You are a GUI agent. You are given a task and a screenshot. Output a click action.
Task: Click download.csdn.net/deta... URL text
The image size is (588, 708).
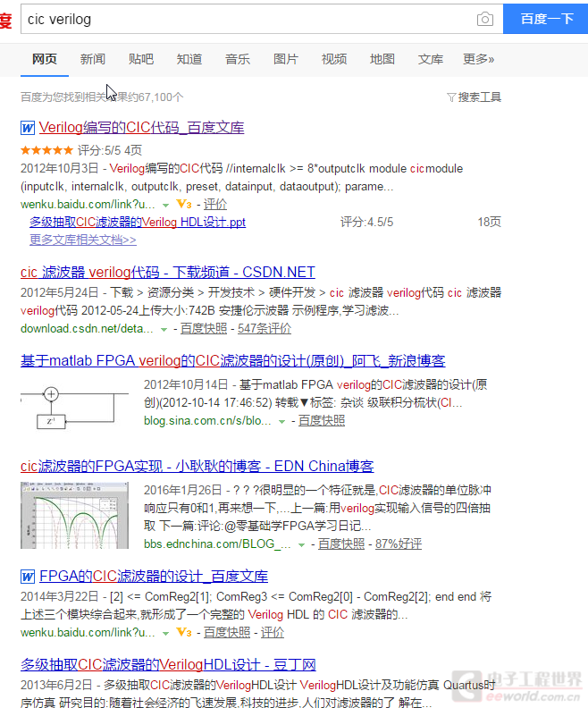[87, 329]
